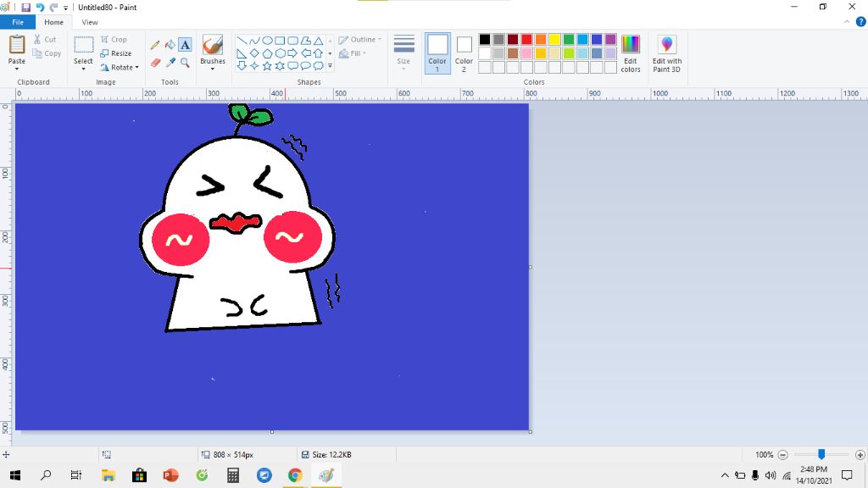Pick the green color swatch
This screenshot has width=868, height=488.
(569, 39)
